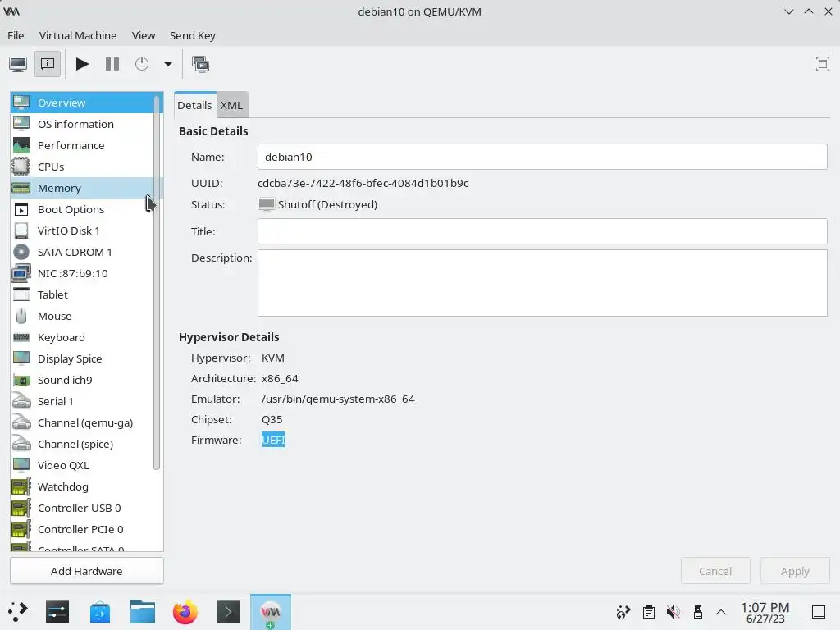This screenshot has height=630, width=840.
Task: Launch Firefox from the taskbar
Action: click(185, 612)
